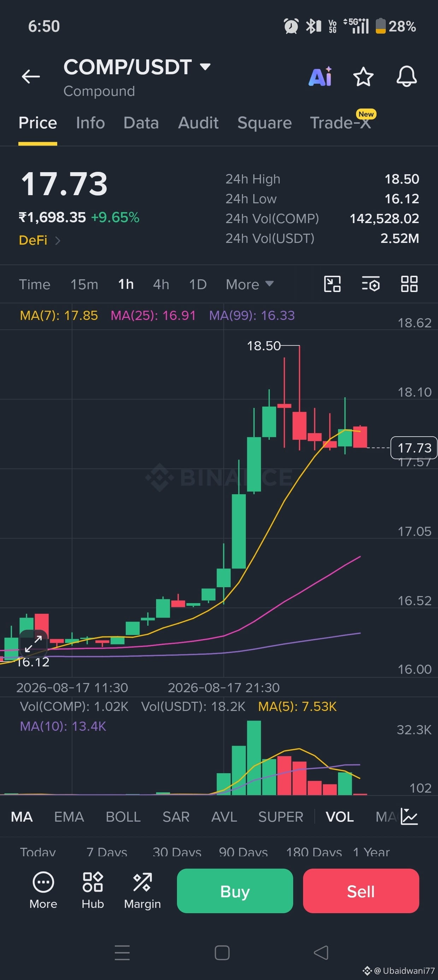Add COMP/USDT to favorites star
The width and height of the screenshot is (438, 980).
(363, 76)
